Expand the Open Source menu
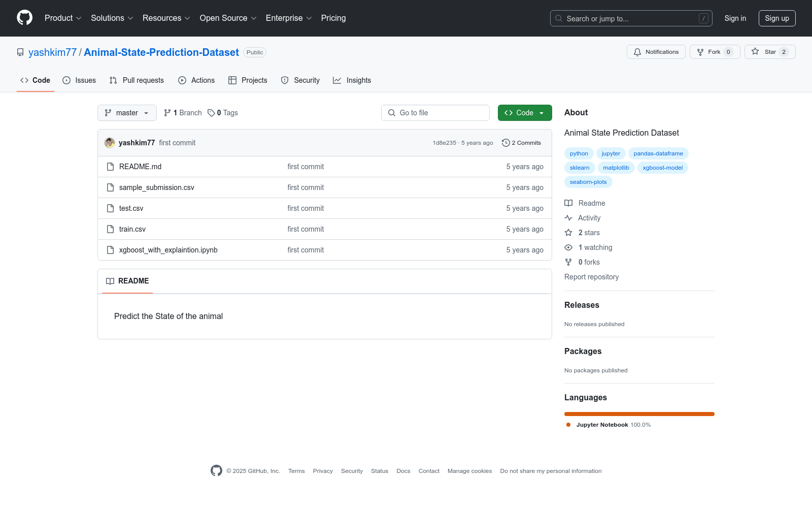The image size is (812, 508). coord(228,18)
